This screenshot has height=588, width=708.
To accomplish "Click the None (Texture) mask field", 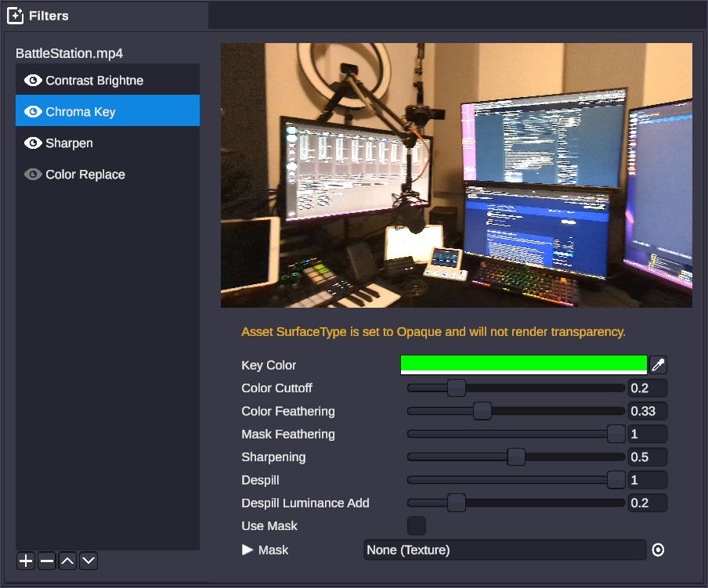I will pyautogui.click(x=504, y=550).
